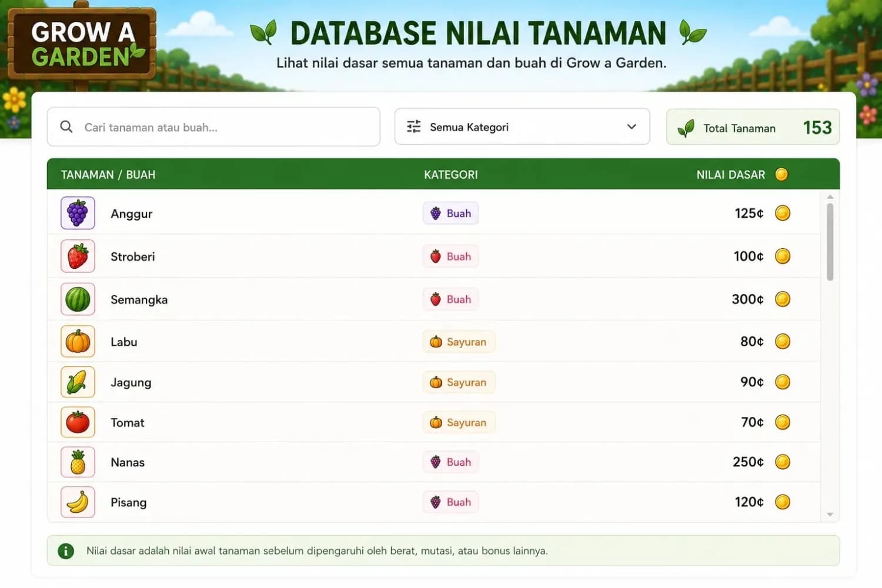Select the Semangka plant name
Viewport: 882px width, 588px height.
[139, 300]
